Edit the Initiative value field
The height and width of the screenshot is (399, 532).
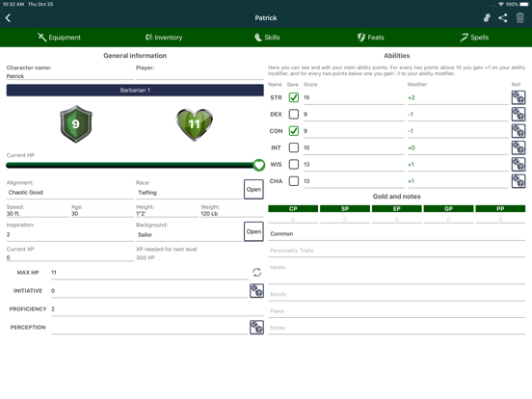[x=149, y=291]
